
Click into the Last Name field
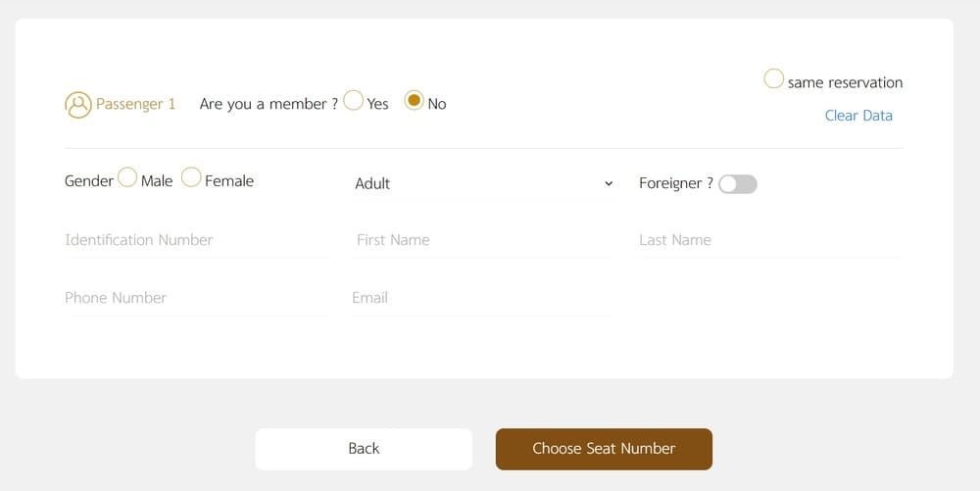(x=770, y=240)
